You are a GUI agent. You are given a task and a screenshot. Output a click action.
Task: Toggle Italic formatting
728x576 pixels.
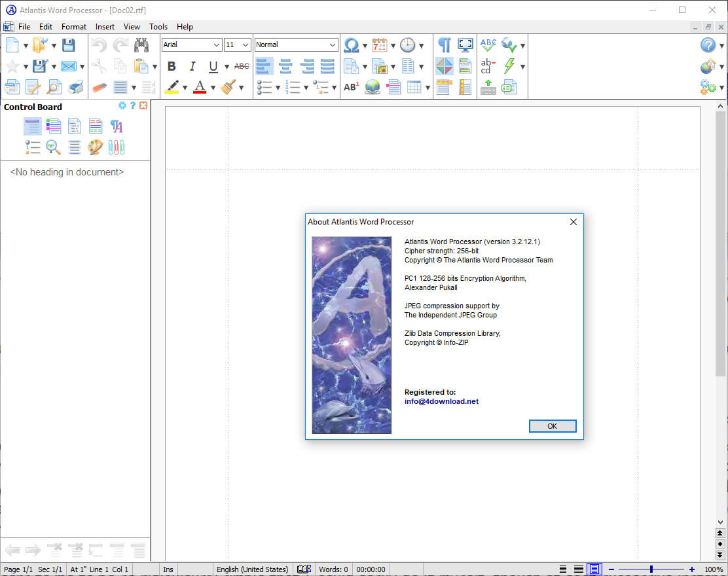pyautogui.click(x=192, y=66)
